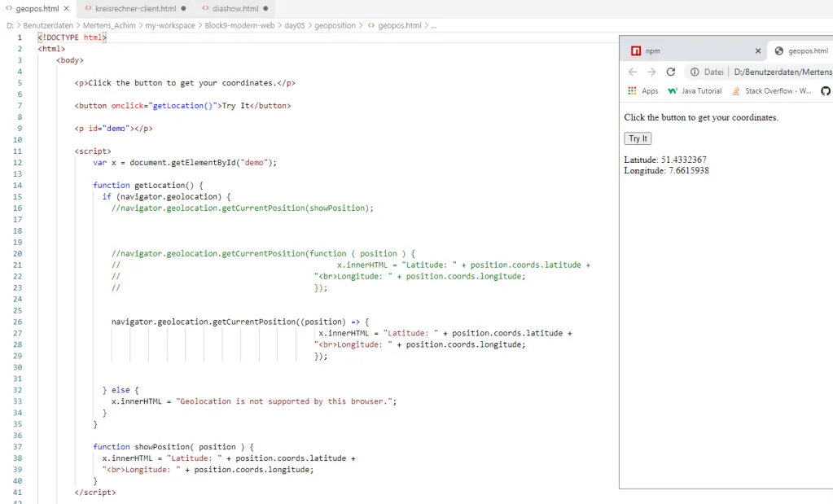833x504 pixels.
Task: Click unsaved dot on kreisrechner-client.html tab
Action: tap(183, 8)
